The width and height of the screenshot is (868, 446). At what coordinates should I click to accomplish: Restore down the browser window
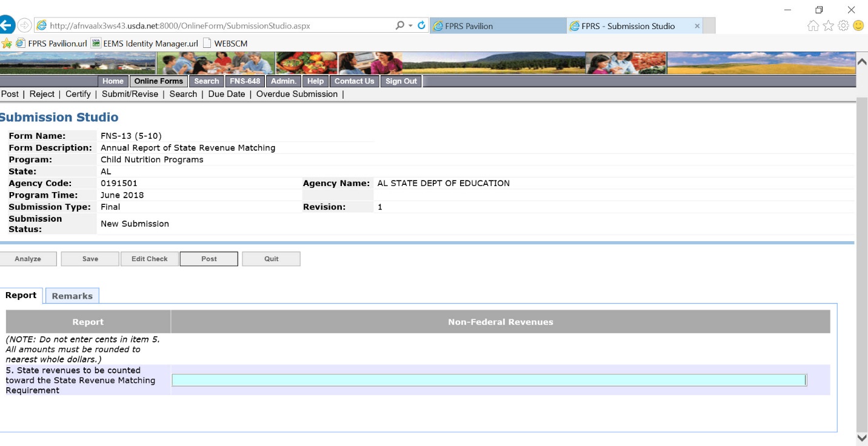click(x=819, y=10)
